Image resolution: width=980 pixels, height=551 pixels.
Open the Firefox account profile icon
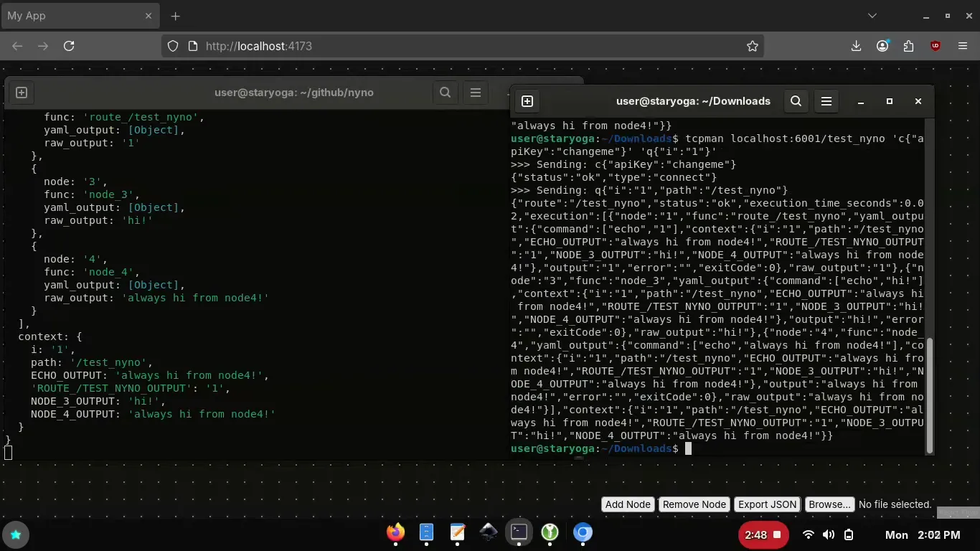(882, 46)
